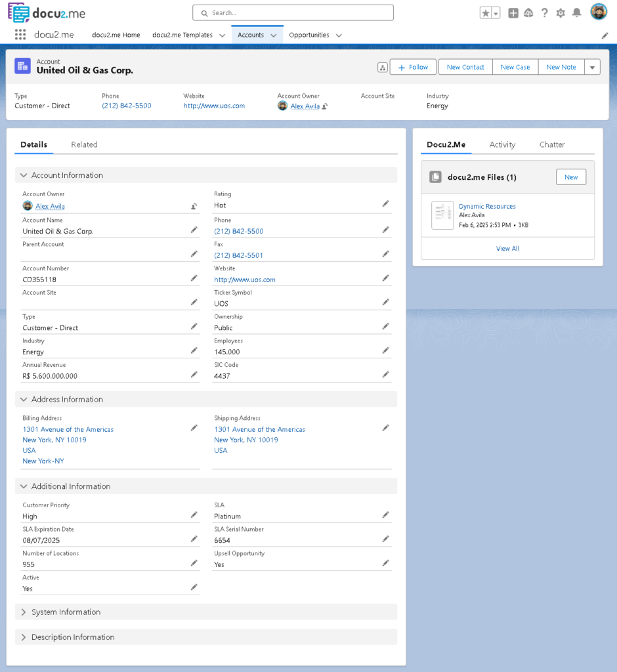Click the docu2.me logo
617x672 pixels.
47,13
